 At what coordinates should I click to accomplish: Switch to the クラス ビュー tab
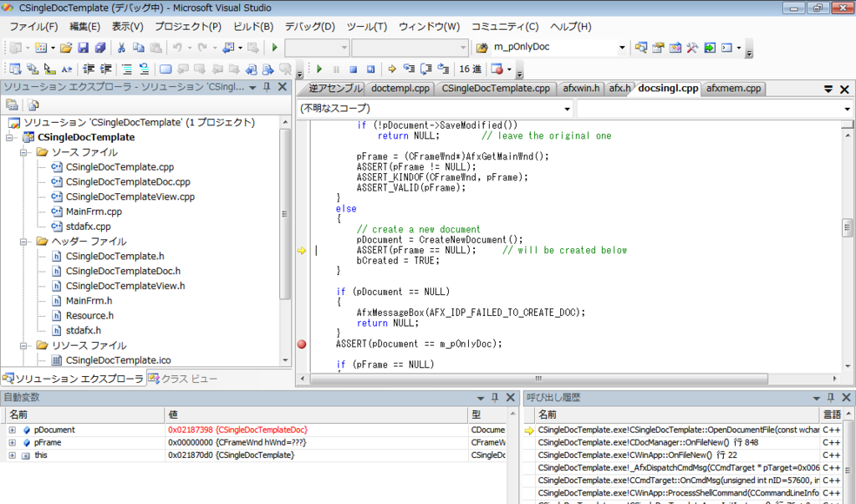[x=183, y=379]
